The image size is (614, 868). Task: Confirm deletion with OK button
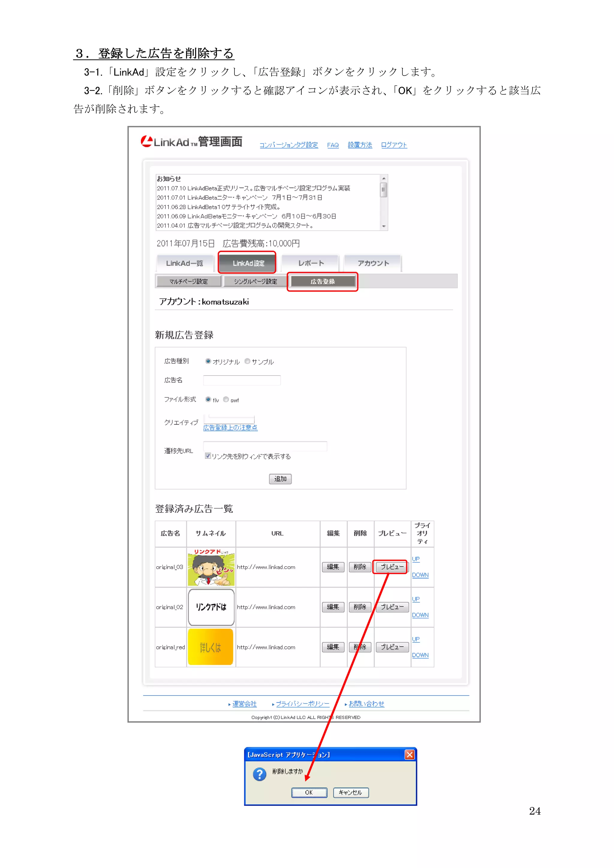pos(309,792)
